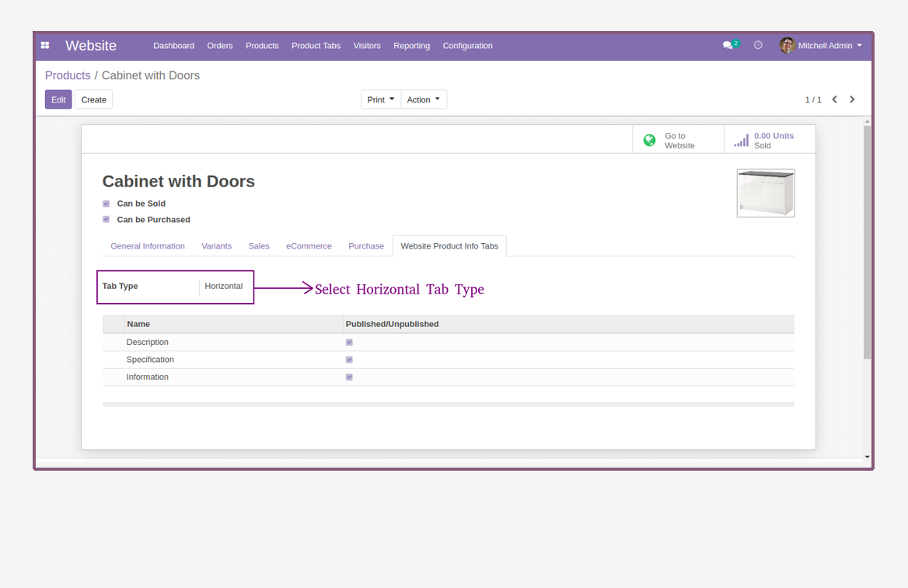The width and height of the screenshot is (908, 588).
Task: Switch to eCommerce tab
Action: (x=309, y=246)
